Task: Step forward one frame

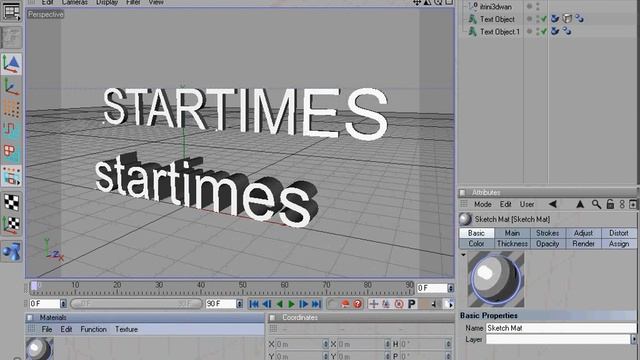Action: (303, 304)
